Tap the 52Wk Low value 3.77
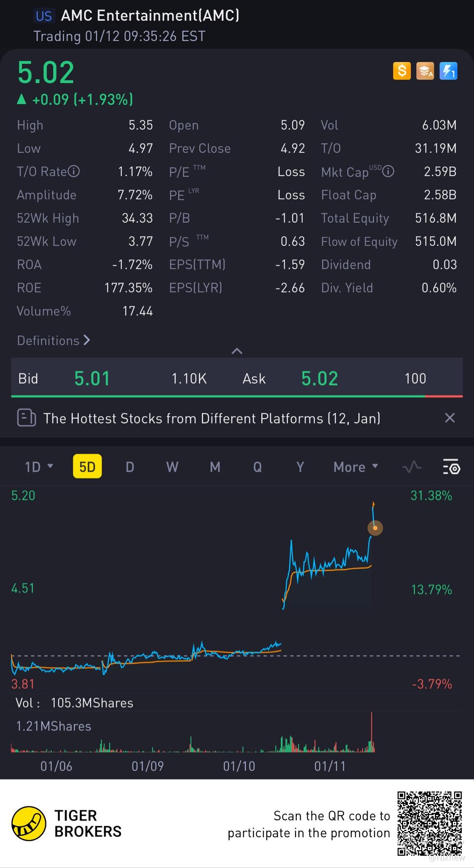The width and height of the screenshot is (474, 868). tap(141, 241)
